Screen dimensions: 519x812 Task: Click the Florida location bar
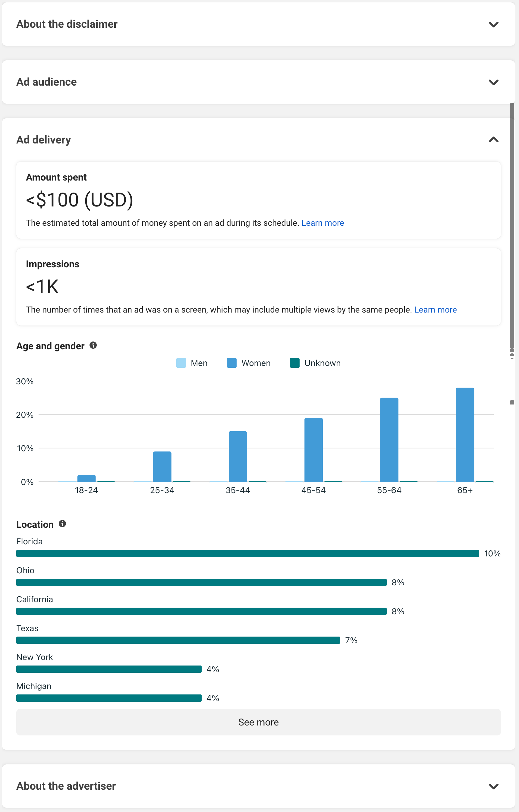[247, 553]
